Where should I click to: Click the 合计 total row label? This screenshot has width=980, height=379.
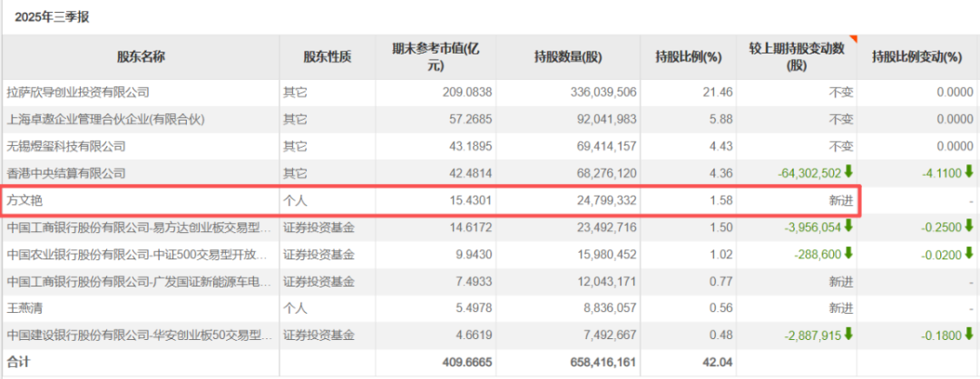[x=18, y=362]
